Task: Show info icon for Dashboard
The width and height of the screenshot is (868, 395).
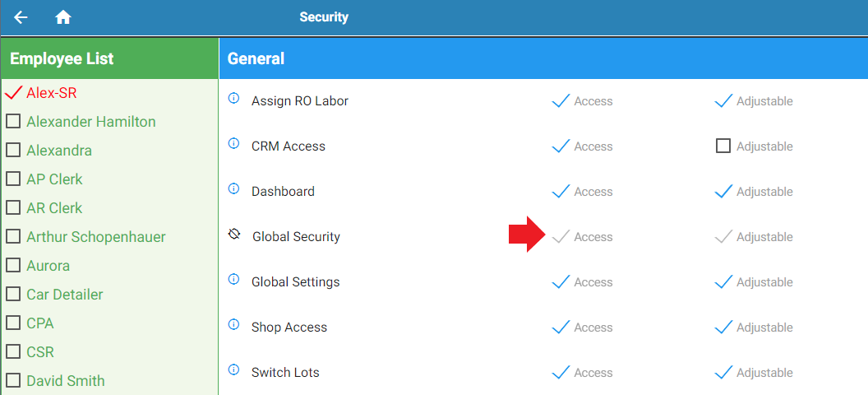Action: point(233,188)
